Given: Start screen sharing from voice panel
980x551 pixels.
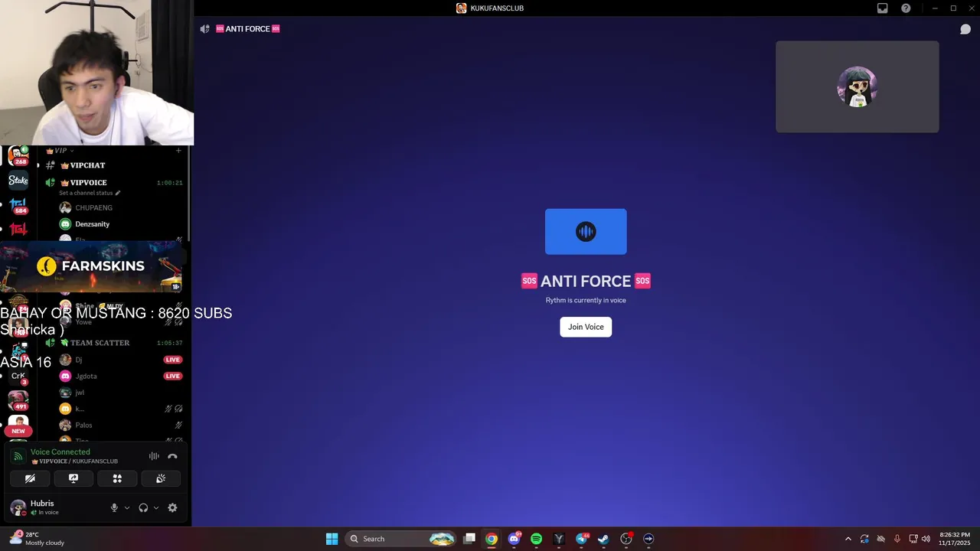Looking at the screenshot, I should point(73,478).
